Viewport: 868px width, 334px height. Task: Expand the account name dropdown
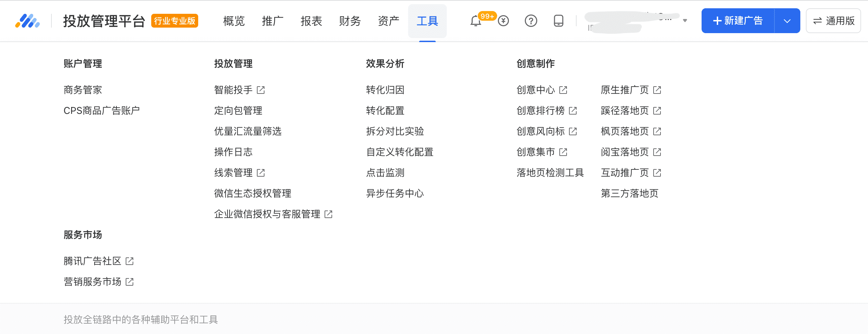[685, 21]
